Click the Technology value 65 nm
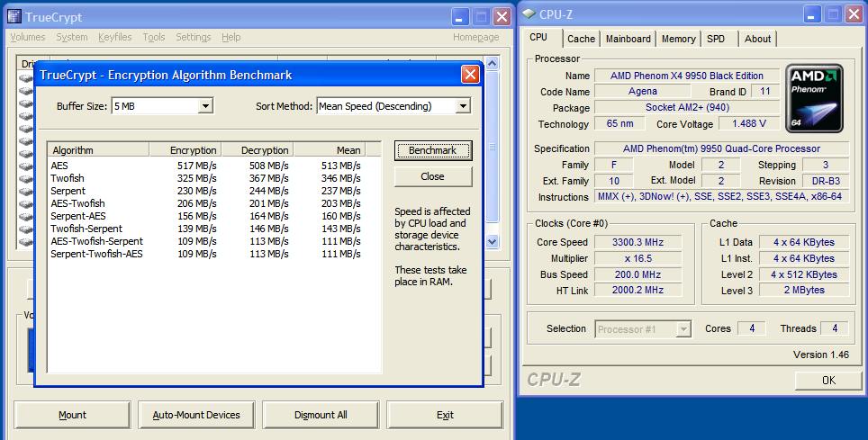 (x=619, y=124)
